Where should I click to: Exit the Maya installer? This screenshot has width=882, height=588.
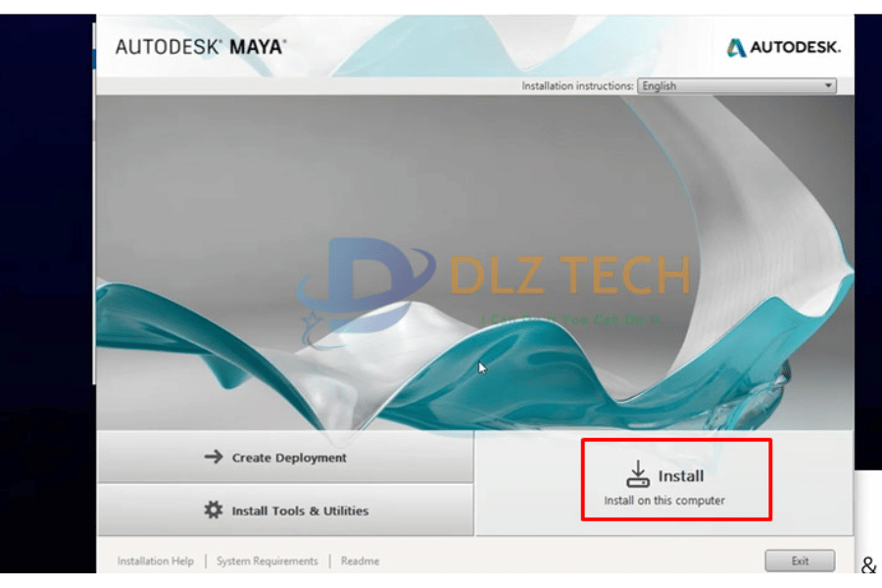pos(800,561)
